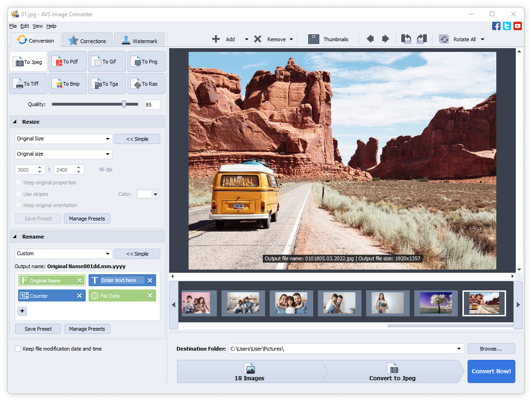Choose the To Gif output format
This screenshot has width=532, height=402.
pyautogui.click(x=107, y=62)
